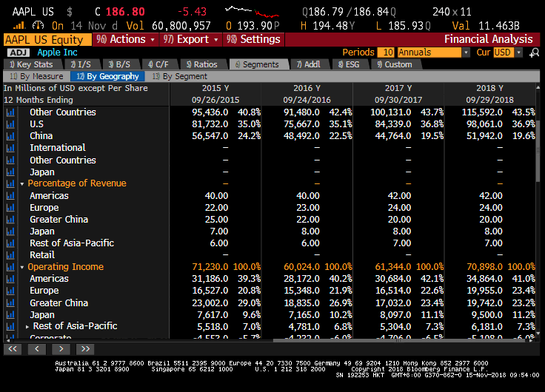
Task: Click the intraday price sparkline chart
Action: pyautogui.click(x=252, y=12)
